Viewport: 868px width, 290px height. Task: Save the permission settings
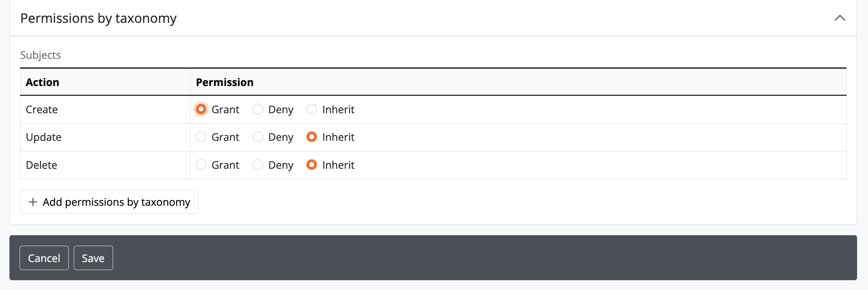pyautogui.click(x=93, y=258)
